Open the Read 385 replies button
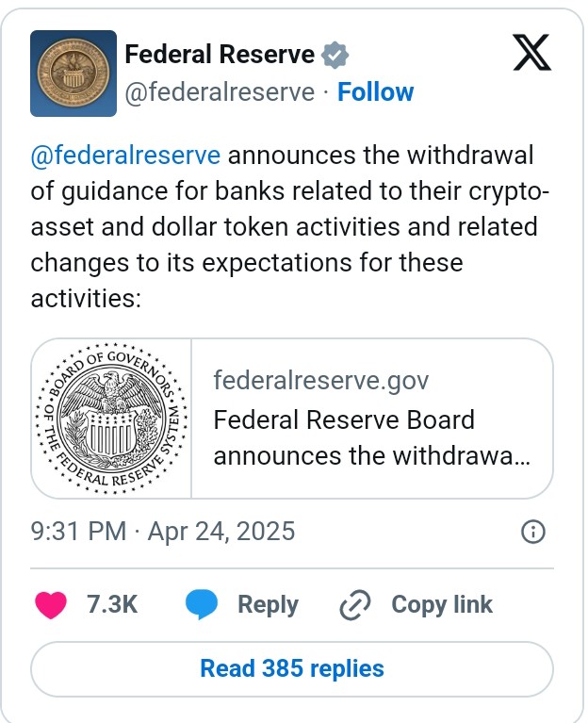Viewport: 588px width, 723px height. click(292, 669)
